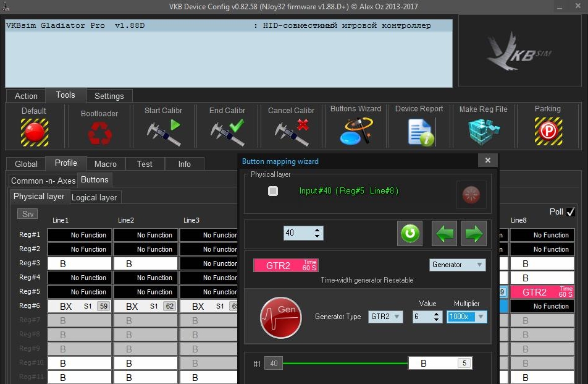
Task: Click the Make Reg File cube icon
Action: tap(484, 132)
